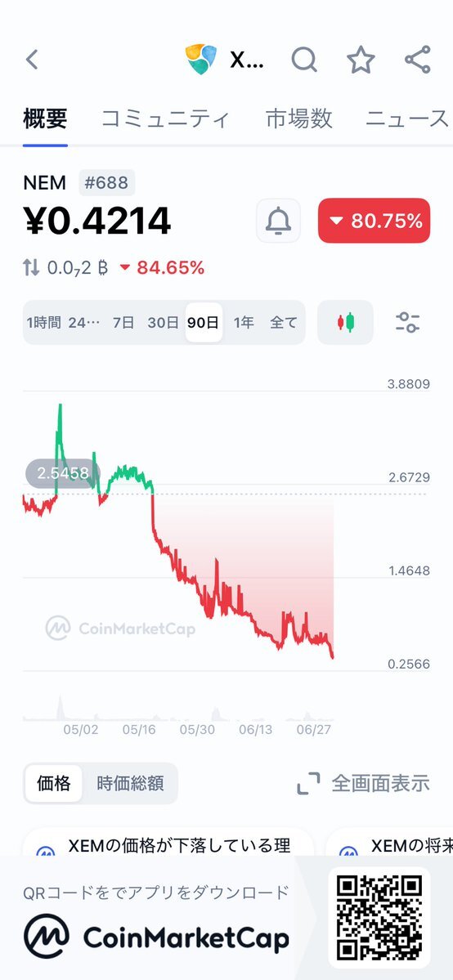Tap the red 80.75% change badge

[x=375, y=221]
